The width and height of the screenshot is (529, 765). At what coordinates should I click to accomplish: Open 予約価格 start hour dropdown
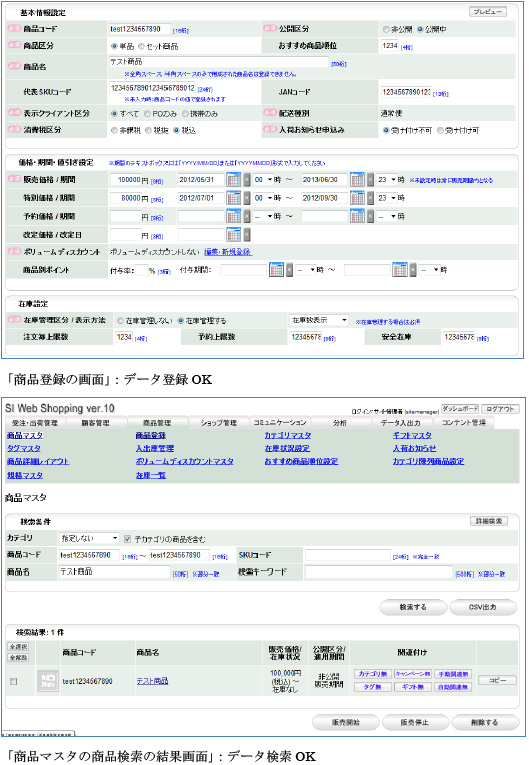(x=263, y=216)
